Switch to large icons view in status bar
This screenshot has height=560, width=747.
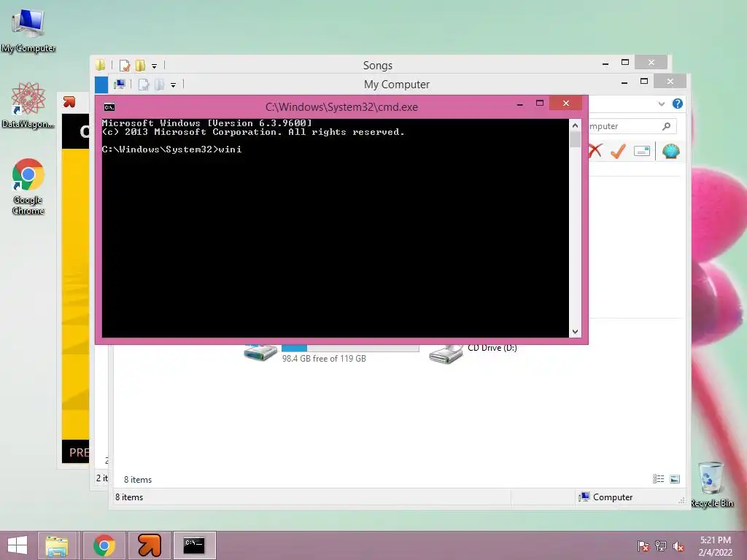[x=675, y=479]
